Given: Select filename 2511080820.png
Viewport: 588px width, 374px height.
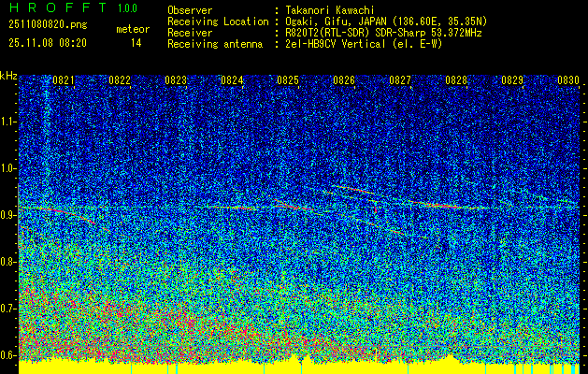Looking at the screenshot, I should 48,25.
